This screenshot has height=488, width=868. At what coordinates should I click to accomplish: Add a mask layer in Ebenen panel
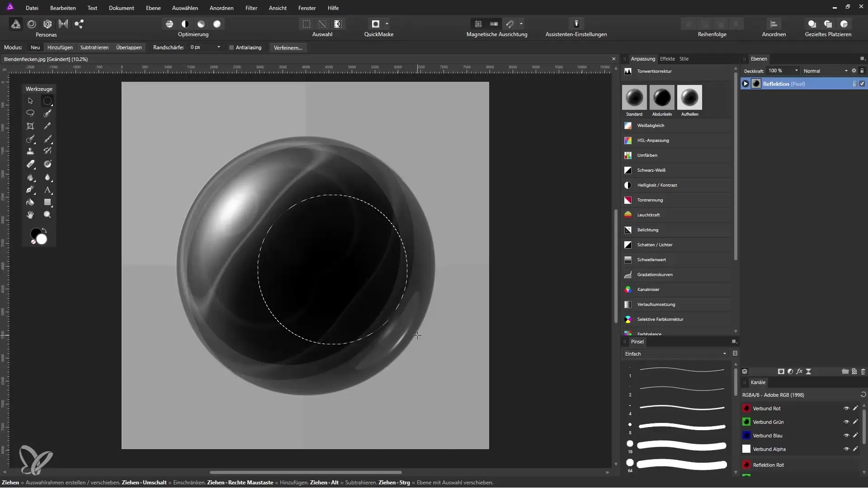tap(781, 371)
